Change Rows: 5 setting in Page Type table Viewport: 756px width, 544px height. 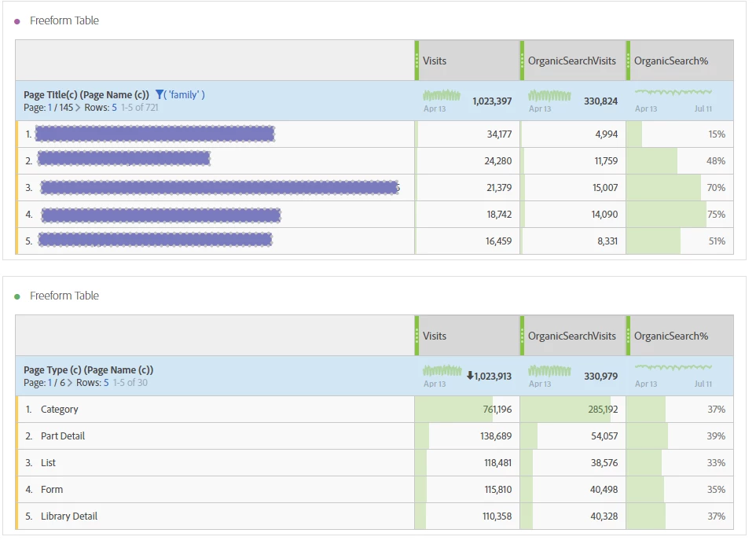[106, 383]
